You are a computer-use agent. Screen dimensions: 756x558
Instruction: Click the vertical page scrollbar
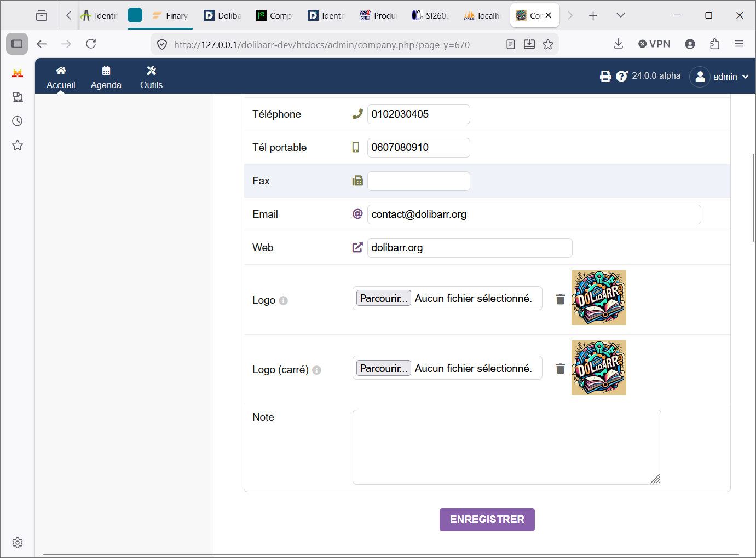pyautogui.click(x=753, y=198)
